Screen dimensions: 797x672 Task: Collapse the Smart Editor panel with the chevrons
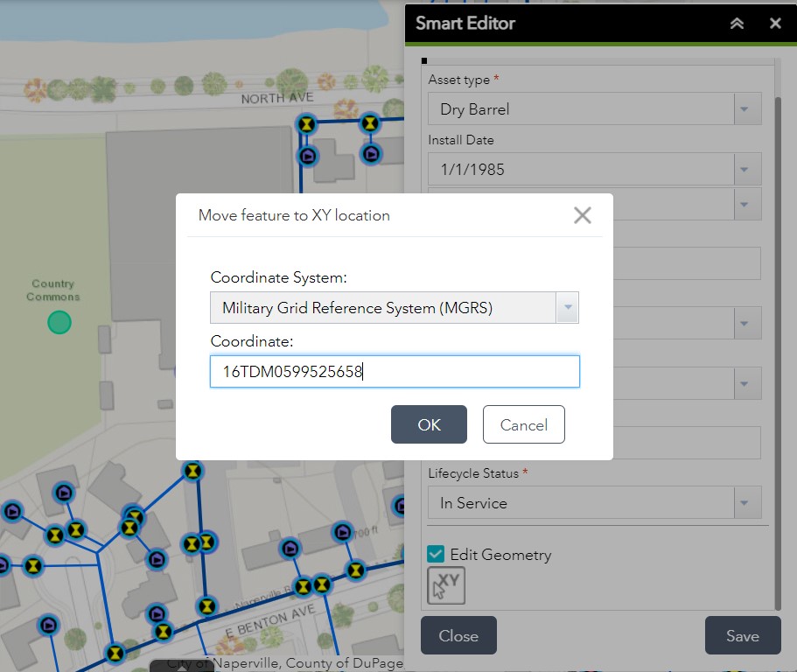737,24
